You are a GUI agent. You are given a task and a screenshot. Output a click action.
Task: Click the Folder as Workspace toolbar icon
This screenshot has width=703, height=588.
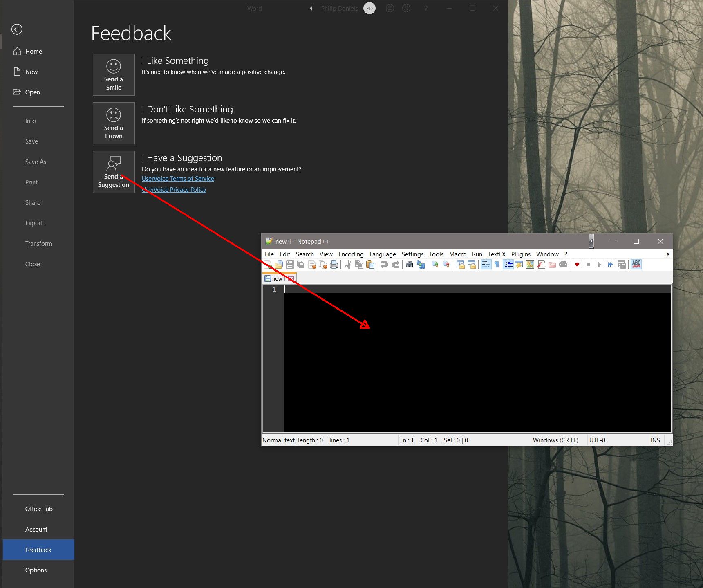(x=552, y=265)
